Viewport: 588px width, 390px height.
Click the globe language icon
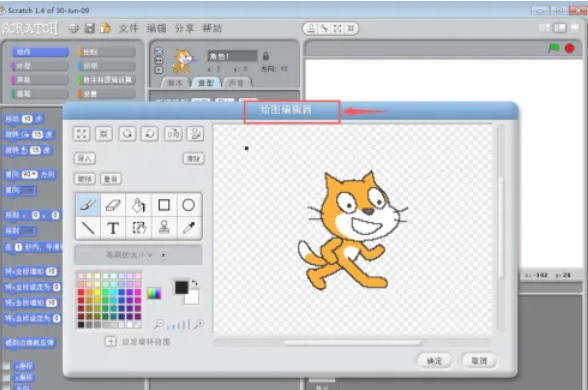[74, 28]
